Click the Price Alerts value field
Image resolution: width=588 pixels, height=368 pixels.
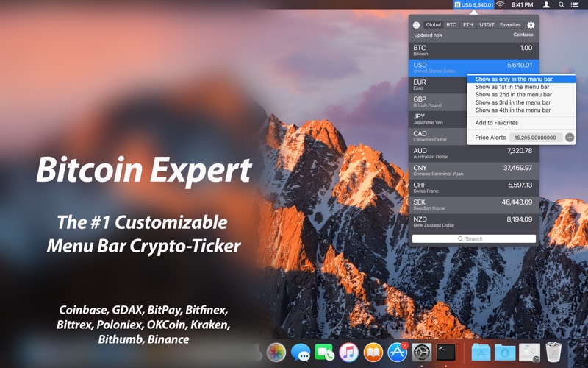pos(537,138)
